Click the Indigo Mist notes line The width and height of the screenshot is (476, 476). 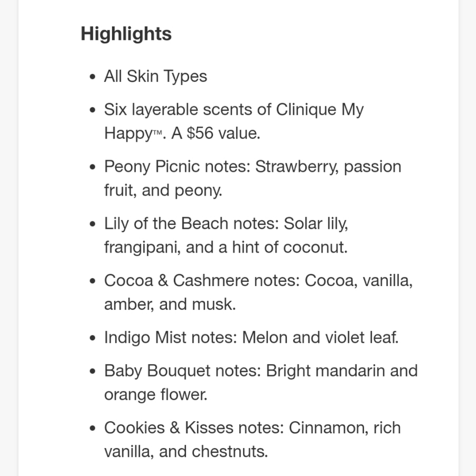[x=252, y=337]
